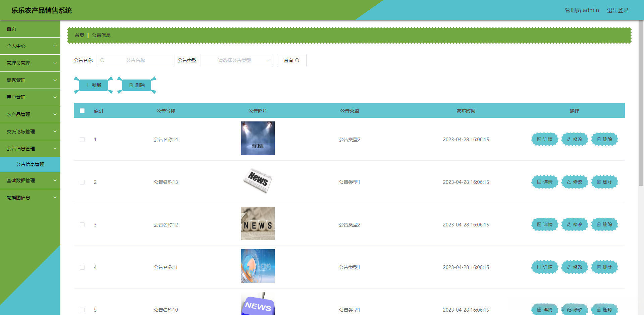This screenshot has height=315, width=644.
Task: Tick the checkbox for row 公告名称10
Action: pyautogui.click(x=82, y=310)
